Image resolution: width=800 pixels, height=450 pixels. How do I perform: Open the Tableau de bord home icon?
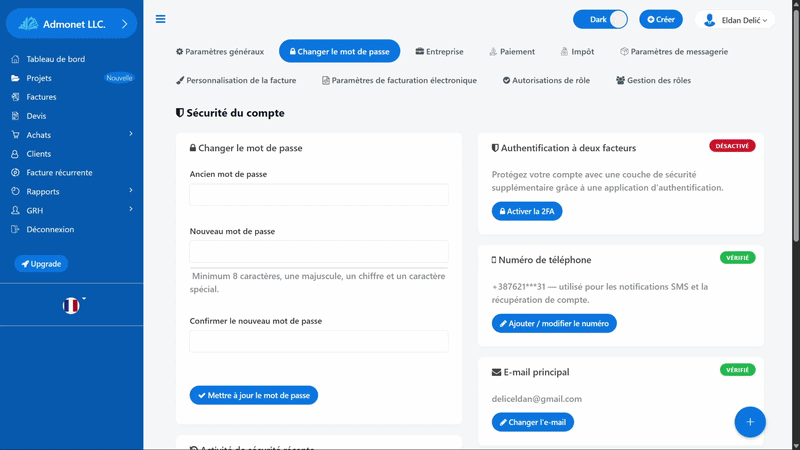tap(15, 59)
